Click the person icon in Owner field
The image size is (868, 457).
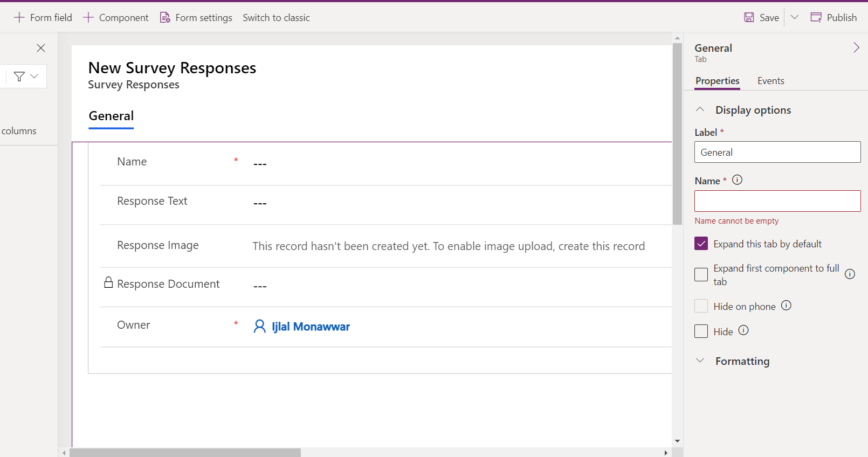[x=259, y=327]
